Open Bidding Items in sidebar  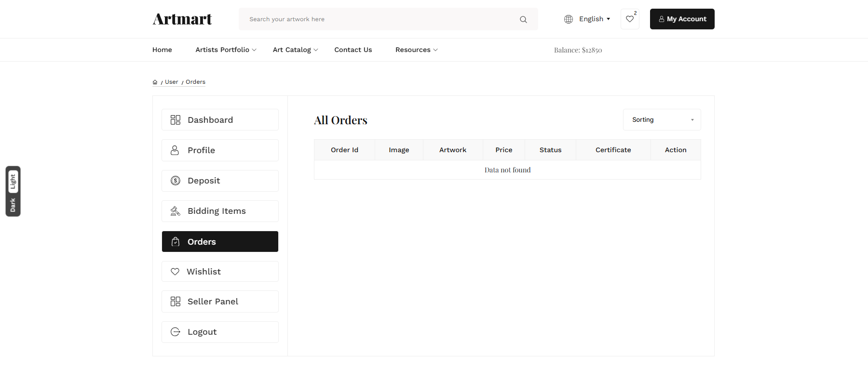[x=220, y=211]
